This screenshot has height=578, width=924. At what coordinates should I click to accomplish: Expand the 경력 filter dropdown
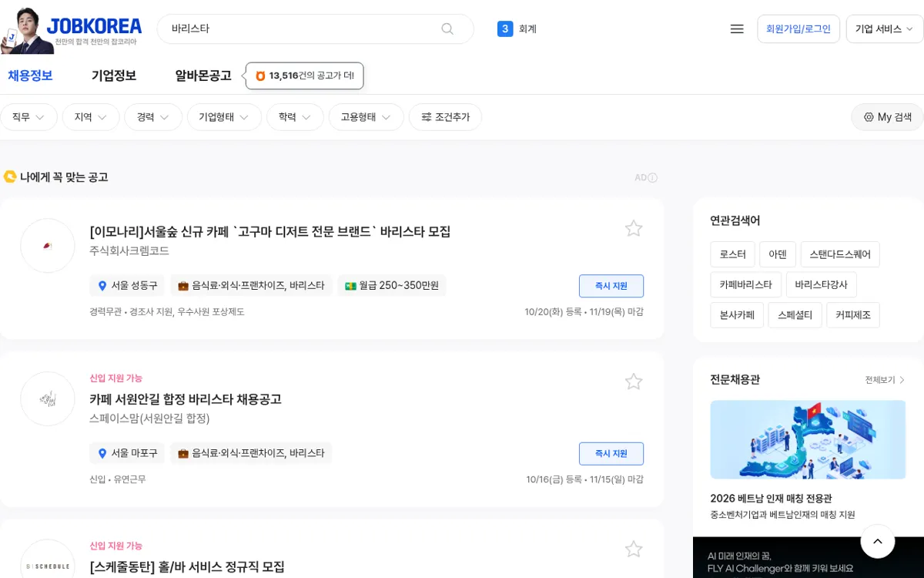pos(153,117)
